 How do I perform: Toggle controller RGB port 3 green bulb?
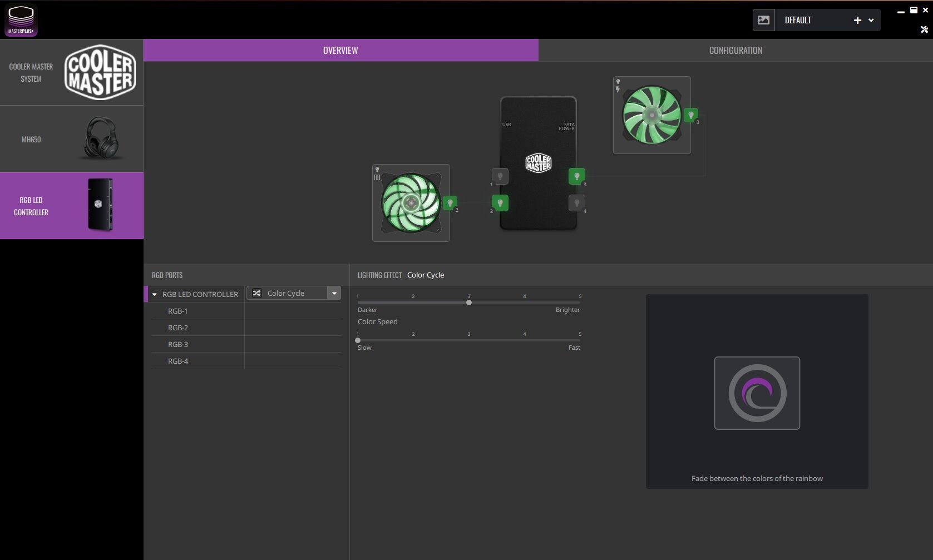[x=577, y=176]
